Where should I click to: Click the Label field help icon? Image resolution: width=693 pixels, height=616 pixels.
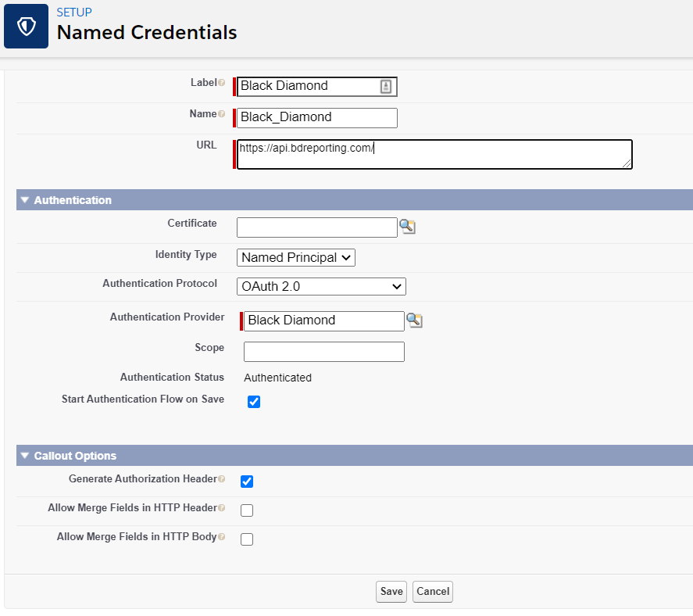221,83
